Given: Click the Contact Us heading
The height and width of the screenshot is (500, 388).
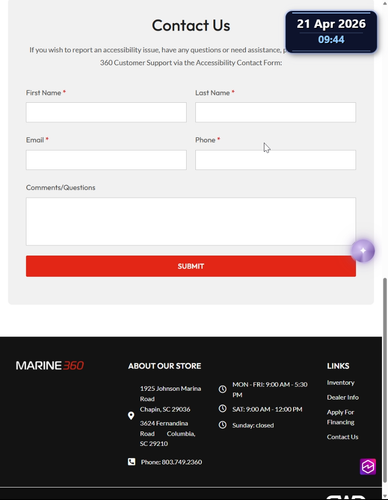Looking at the screenshot, I should tap(191, 25).
